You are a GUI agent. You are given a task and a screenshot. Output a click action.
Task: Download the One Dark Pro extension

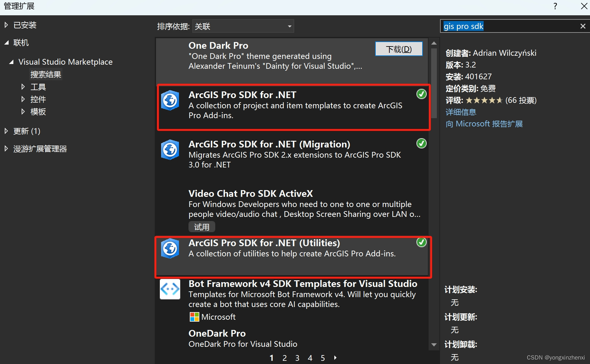[x=399, y=49]
